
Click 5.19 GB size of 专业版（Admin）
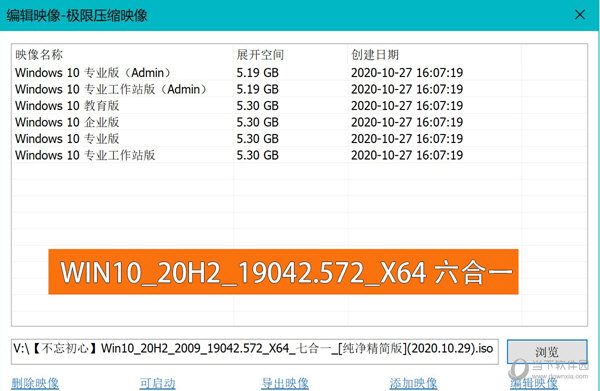(258, 72)
